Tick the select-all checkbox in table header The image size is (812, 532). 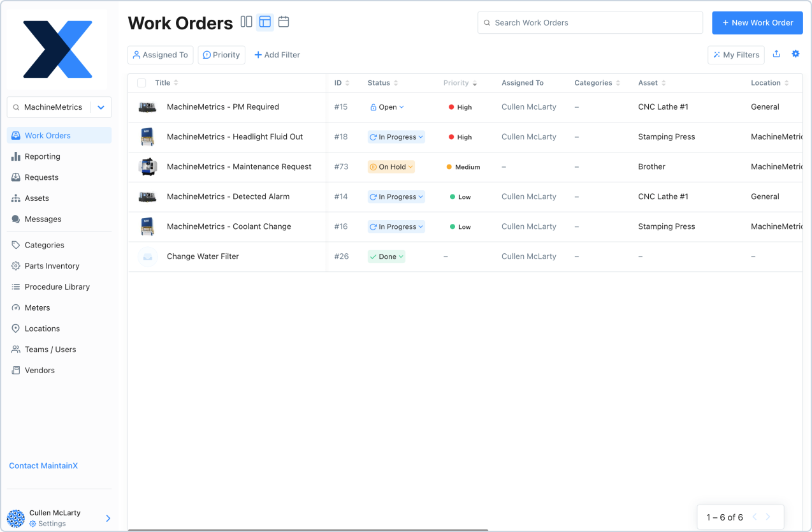(x=141, y=83)
